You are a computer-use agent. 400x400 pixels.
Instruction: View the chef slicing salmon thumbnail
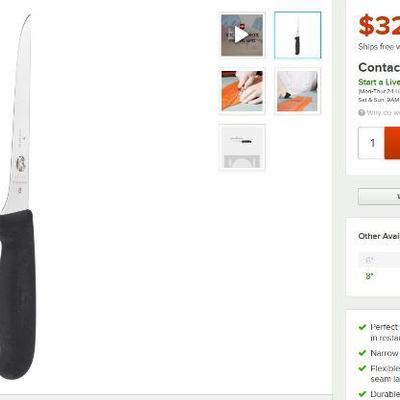(298, 91)
